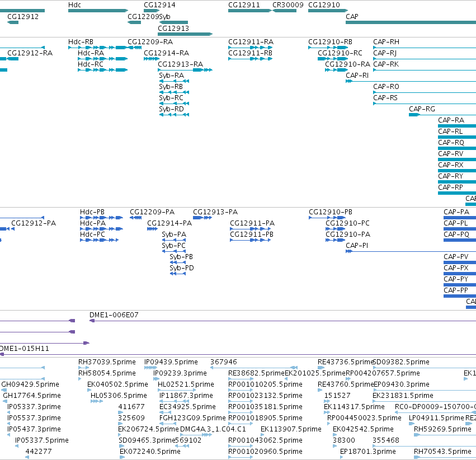This screenshot has height=460, width=476.
Task: Select transcript CAP-RI
Action: 411,81
